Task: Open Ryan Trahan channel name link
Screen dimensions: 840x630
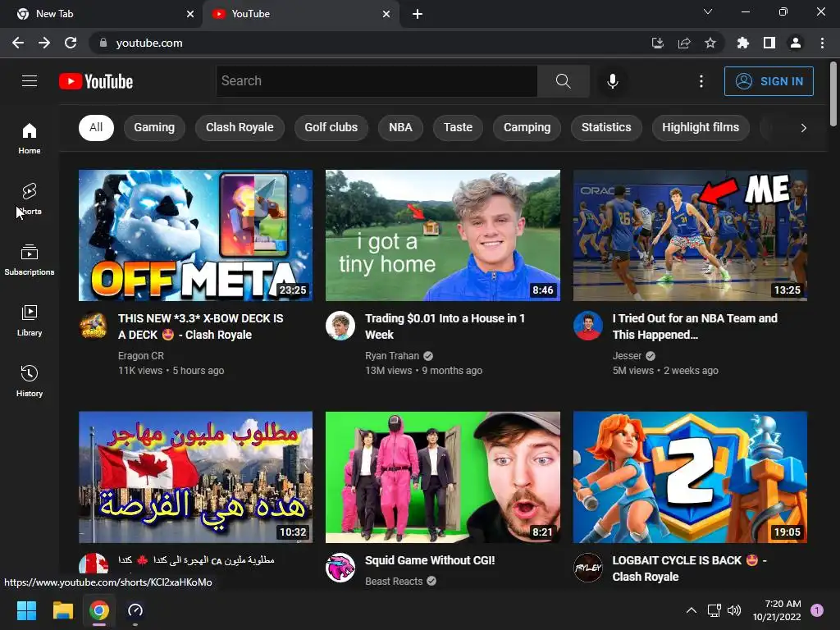Action: (392, 356)
